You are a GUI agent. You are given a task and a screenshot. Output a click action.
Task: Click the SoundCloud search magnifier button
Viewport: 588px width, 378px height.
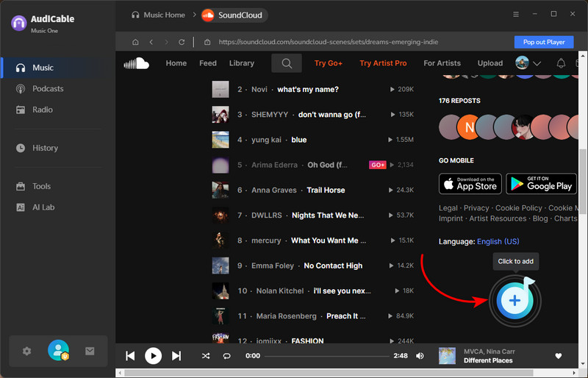click(287, 63)
